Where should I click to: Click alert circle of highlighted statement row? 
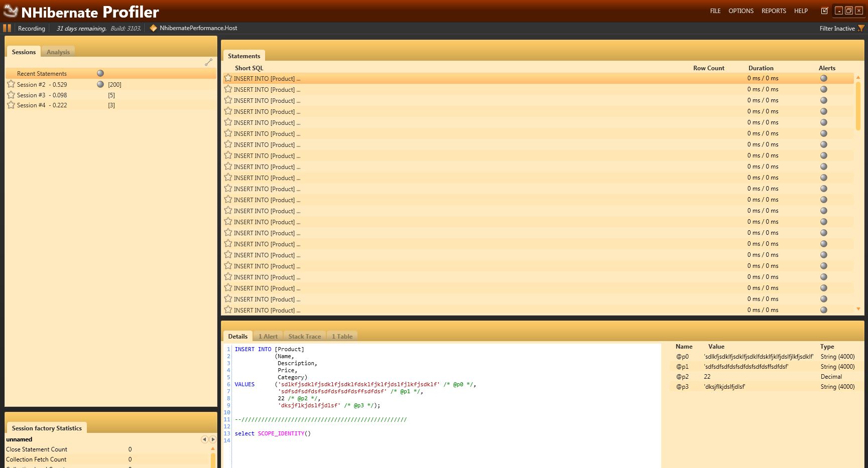click(824, 78)
